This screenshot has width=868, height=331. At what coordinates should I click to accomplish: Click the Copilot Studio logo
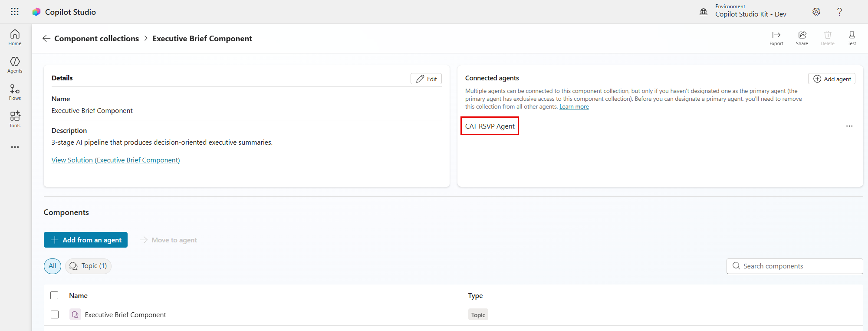point(36,12)
